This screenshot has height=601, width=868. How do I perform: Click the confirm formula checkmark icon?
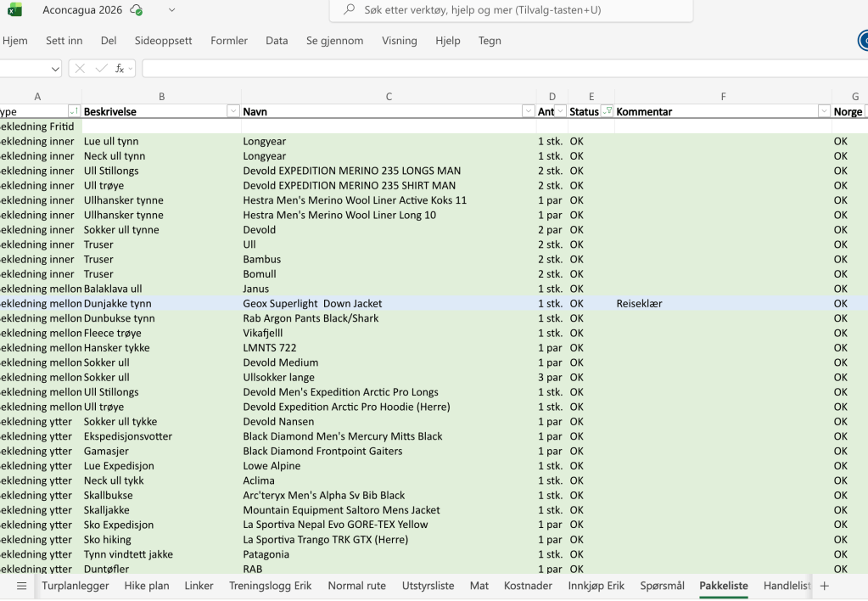click(101, 69)
